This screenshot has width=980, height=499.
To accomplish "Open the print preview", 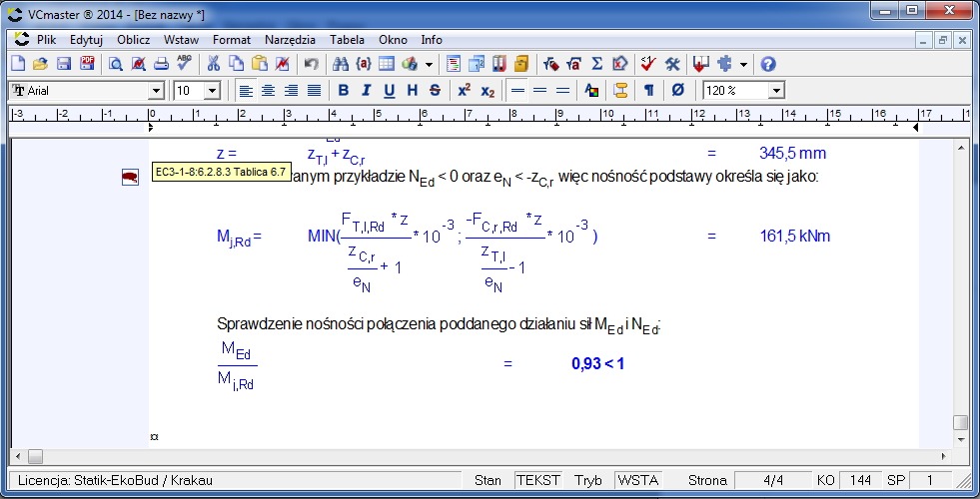I will [x=116, y=64].
